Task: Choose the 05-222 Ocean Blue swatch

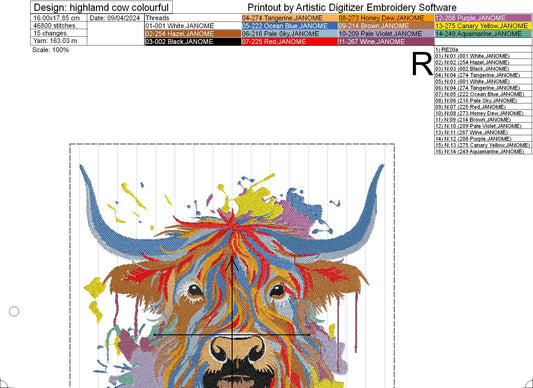Action: tap(290, 26)
